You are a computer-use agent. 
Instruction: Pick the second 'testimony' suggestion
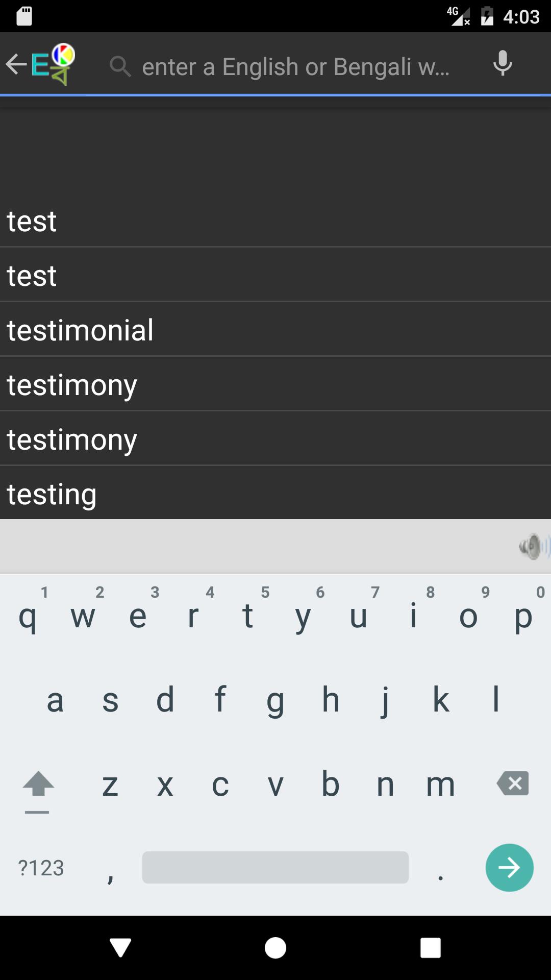275,439
